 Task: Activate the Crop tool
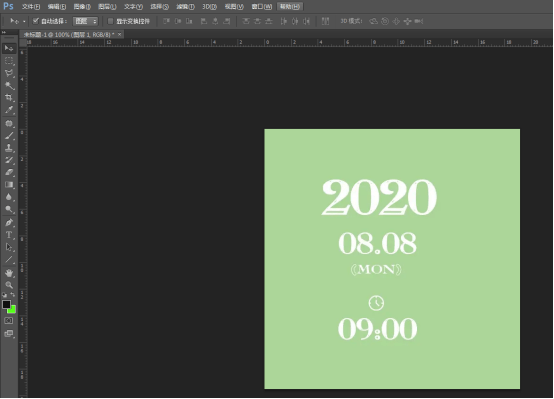click(x=9, y=98)
